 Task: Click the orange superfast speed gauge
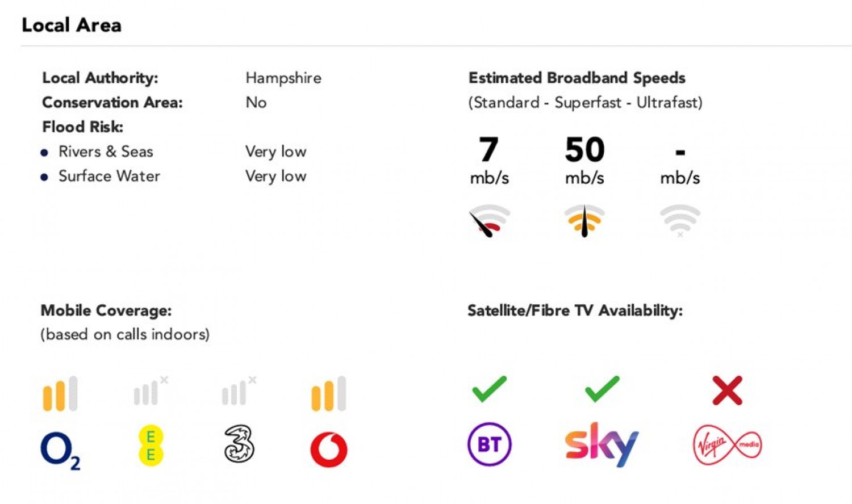coord(584,220)
